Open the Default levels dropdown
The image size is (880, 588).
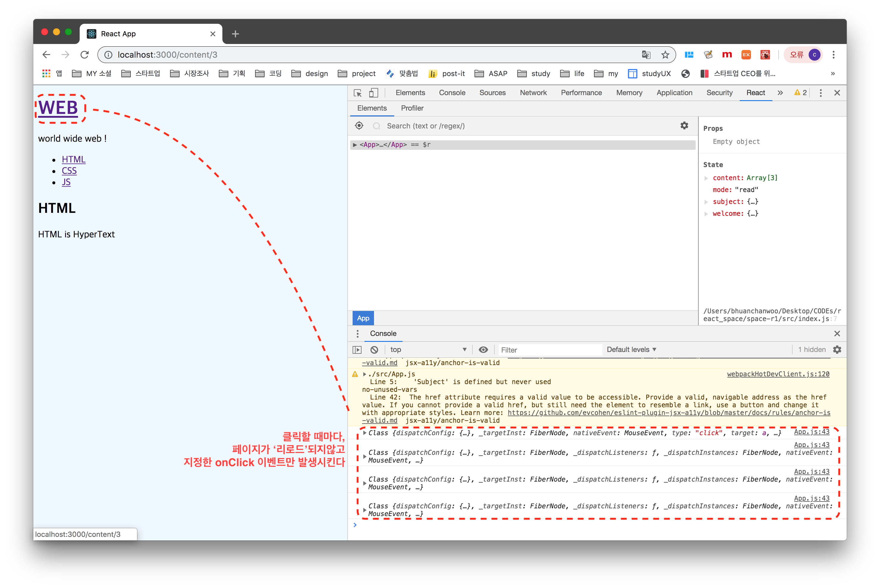631,350
